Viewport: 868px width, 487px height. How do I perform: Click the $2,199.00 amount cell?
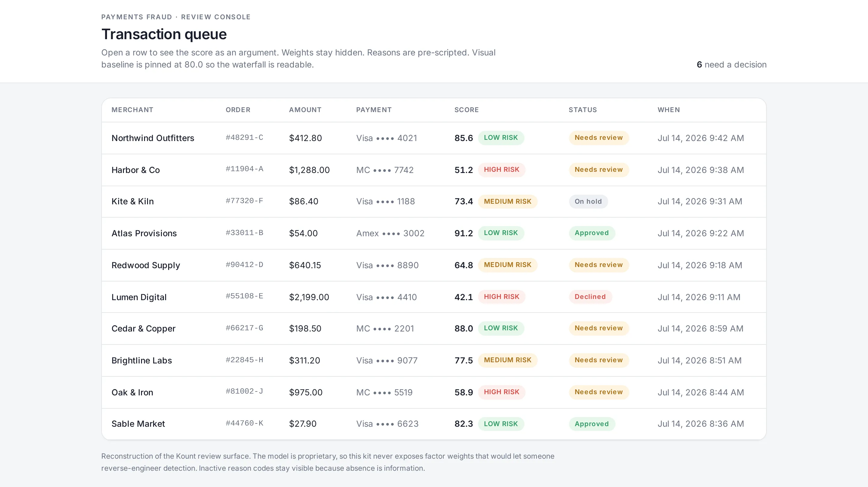(x=309, y=297)
